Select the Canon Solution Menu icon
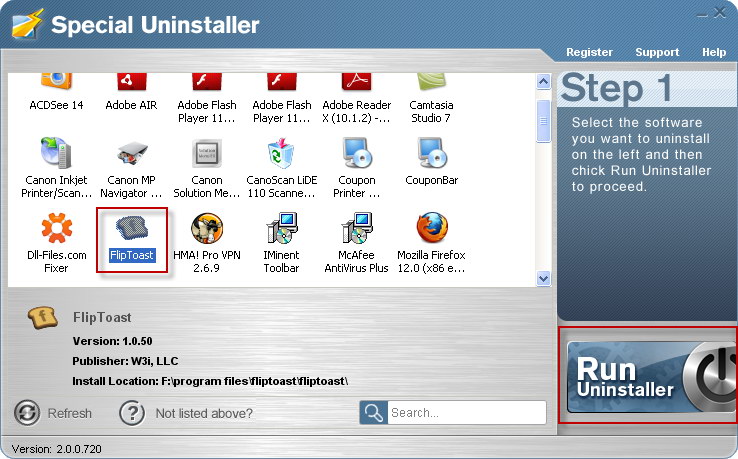 [x=207, y=153]
